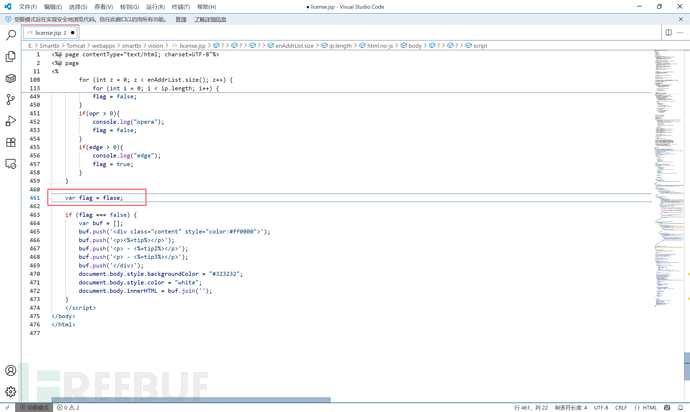Click the notifications bell in status bar

click(681, 408)
